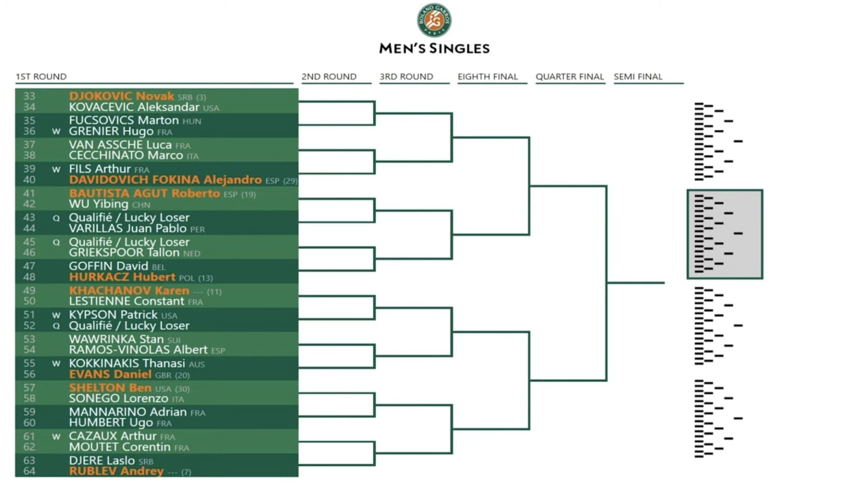Click the Roland Garros logo
The width and height of the screenshot is (868, 489).
click(434, 20)
